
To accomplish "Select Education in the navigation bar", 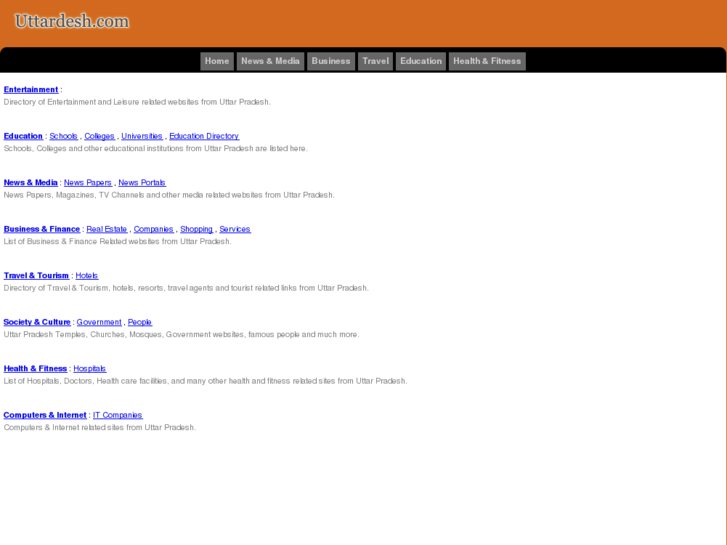I will coord(421,61).
